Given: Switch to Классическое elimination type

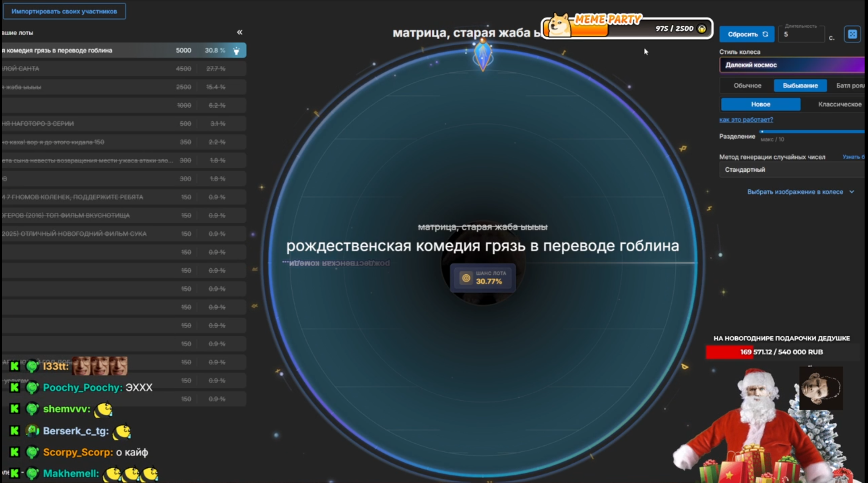Looking at the screenshot, I should [x=839, y=105].
